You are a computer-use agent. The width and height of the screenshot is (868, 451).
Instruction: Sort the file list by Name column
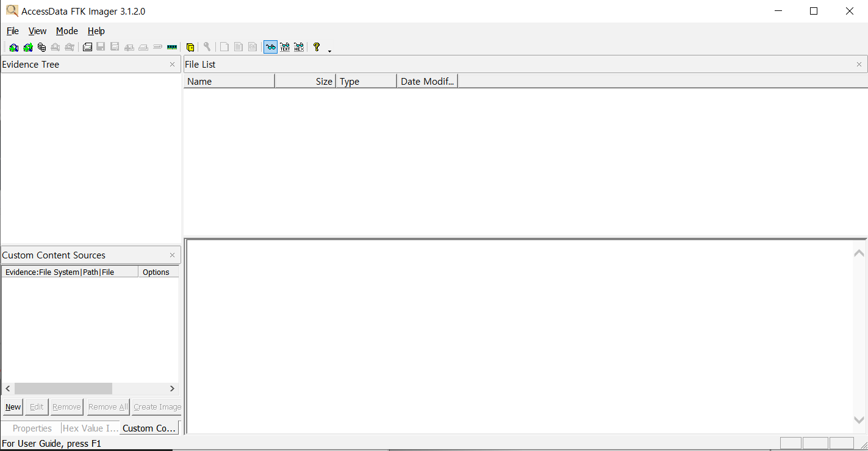point(229,82)
